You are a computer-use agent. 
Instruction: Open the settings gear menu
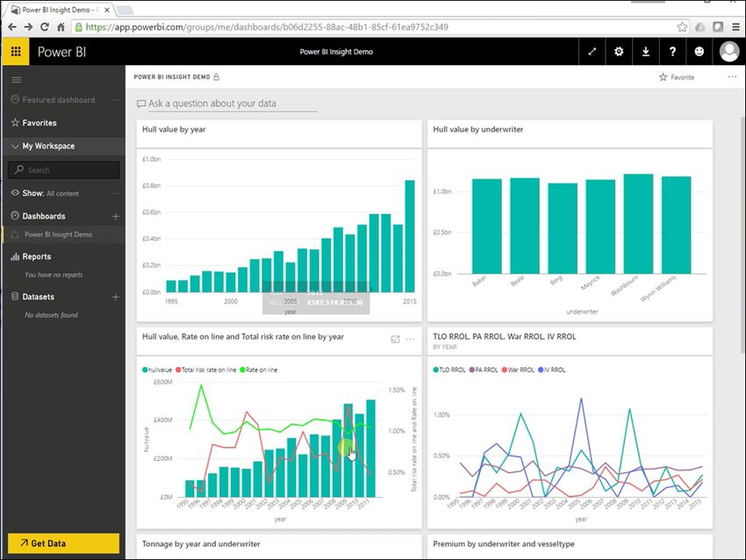pyautogui.click(x=619, y=52)
